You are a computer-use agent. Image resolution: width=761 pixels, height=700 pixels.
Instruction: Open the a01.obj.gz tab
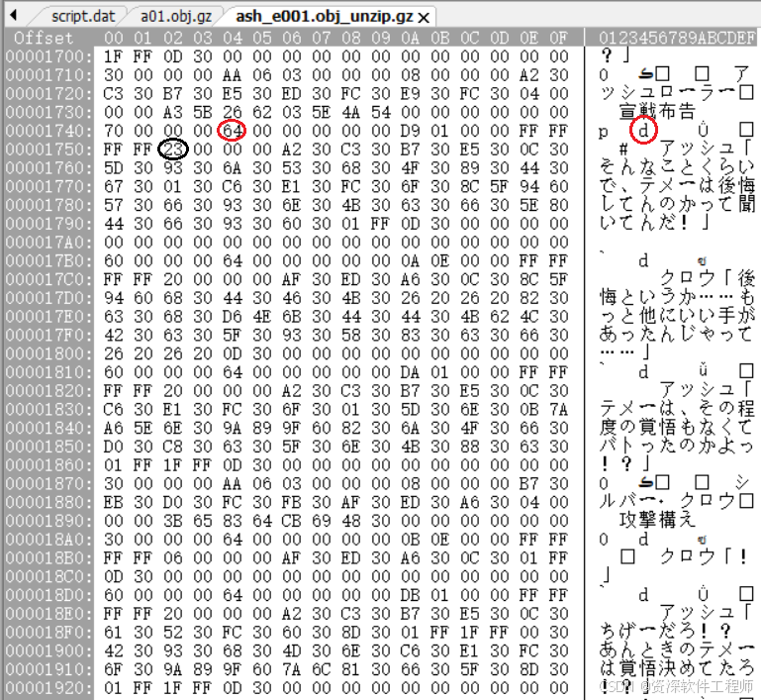(x=176, y=16)
